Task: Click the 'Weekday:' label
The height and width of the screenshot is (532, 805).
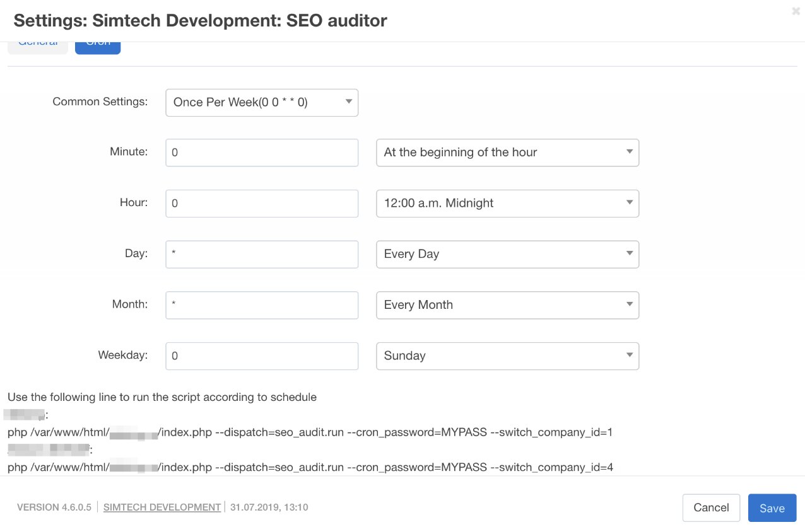Action: coord(123,356)
